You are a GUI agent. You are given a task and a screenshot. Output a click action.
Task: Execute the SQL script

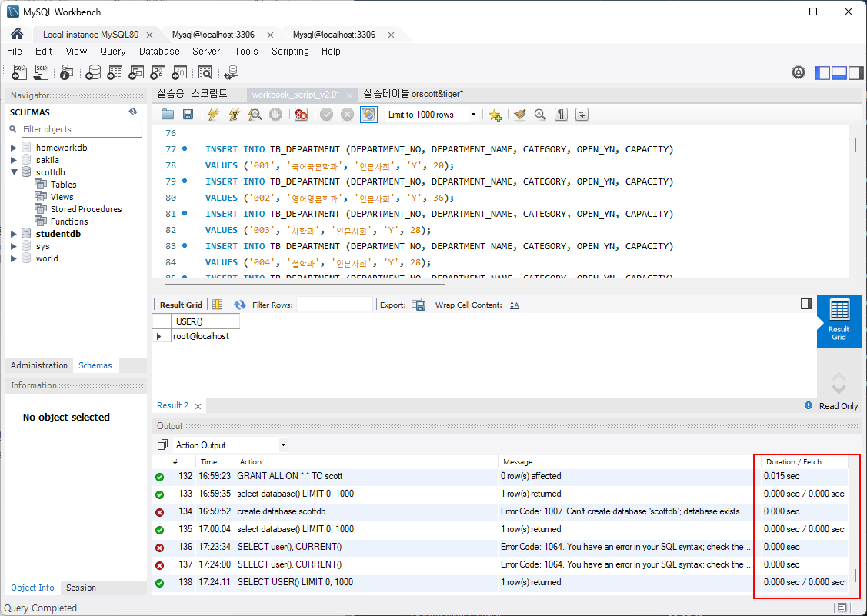[213, 115]
